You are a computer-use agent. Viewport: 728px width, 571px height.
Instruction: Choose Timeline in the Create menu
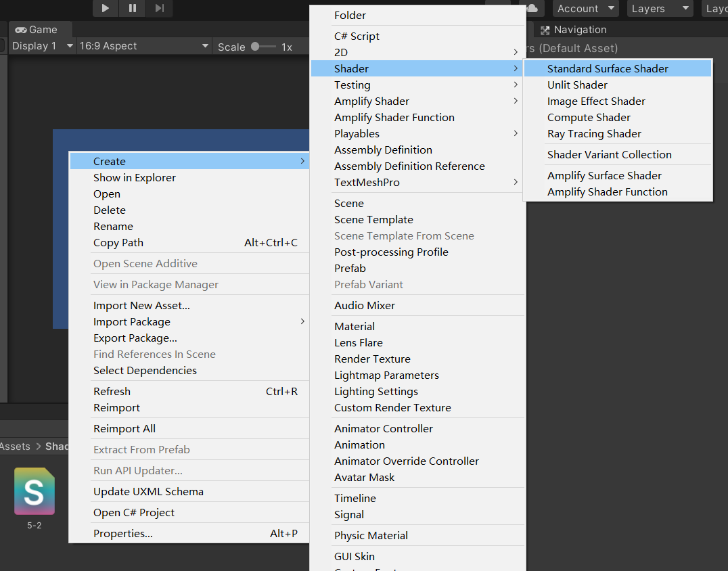click(418, 498)
